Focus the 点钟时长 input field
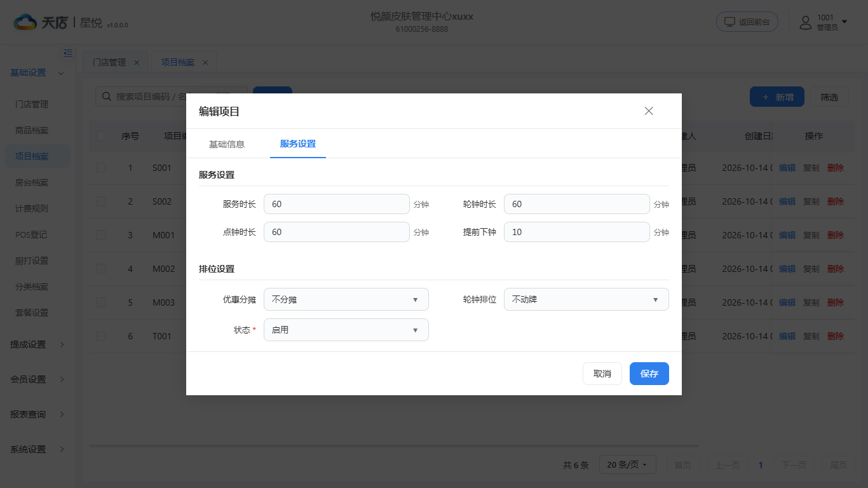This screenshot has width=868, height=488. click(x=337, y=232)
